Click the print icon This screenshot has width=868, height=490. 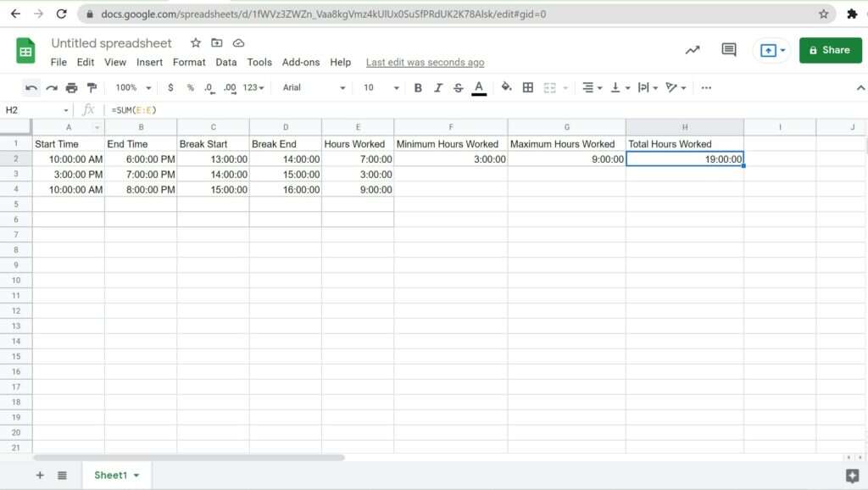click(x=71, y=87)
